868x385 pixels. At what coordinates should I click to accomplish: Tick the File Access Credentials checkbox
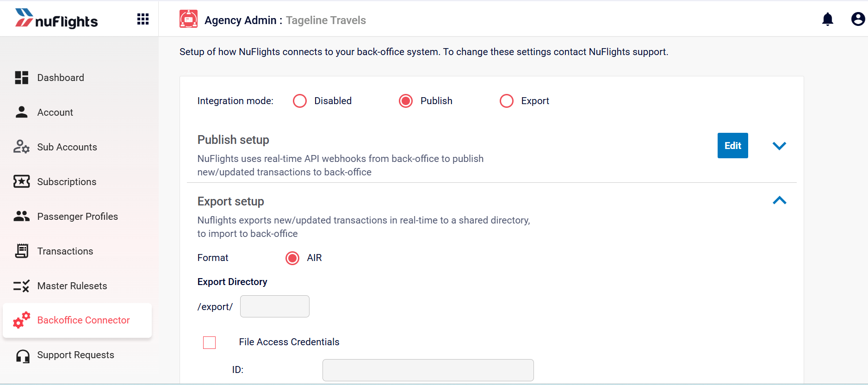pos(210,342)
